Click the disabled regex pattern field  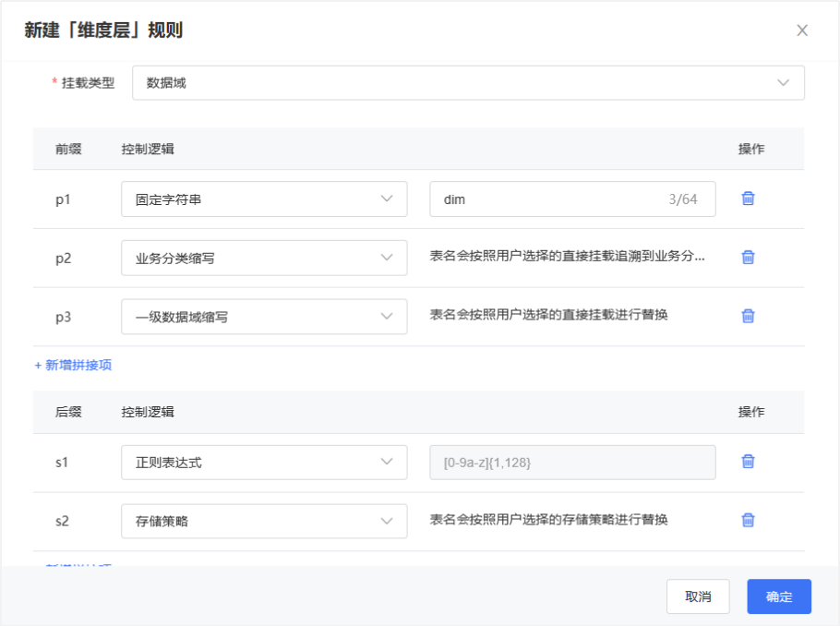pyautogui.click(x=572, y=463)
